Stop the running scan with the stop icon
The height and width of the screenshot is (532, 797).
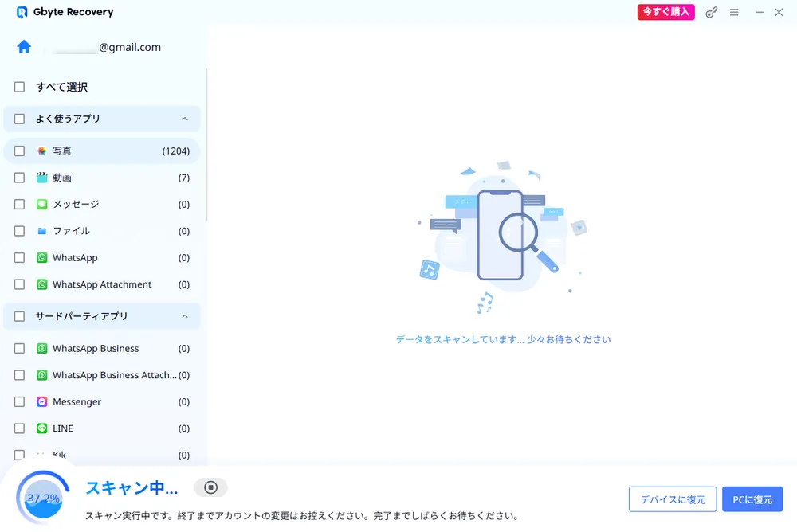tap(210, 487)
